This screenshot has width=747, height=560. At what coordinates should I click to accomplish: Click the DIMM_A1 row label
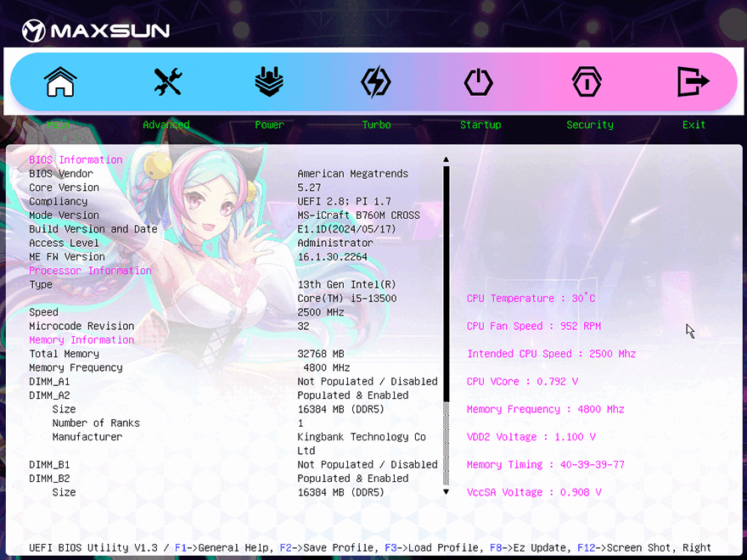[x=49, y=382]
